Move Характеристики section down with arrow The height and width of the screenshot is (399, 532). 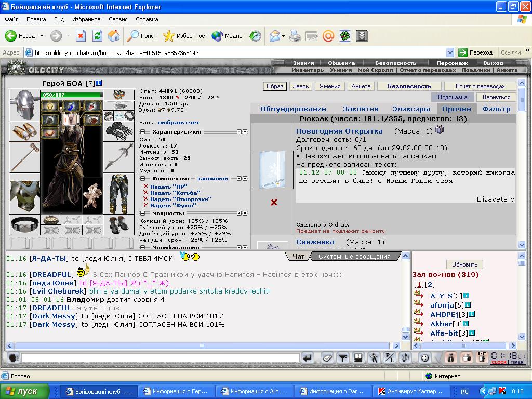(x=245, y=131)
